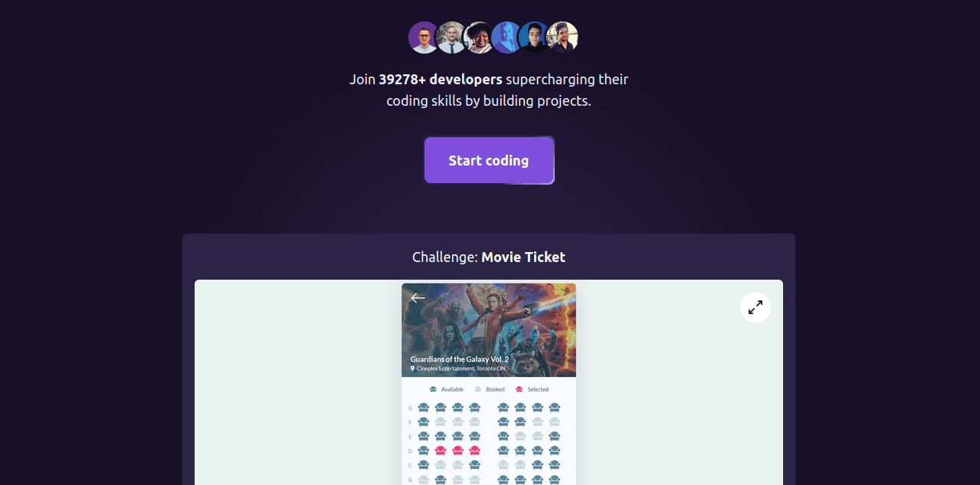This screenshot has width=980, height=485.
Task: Click the first developer avatar with purple background
Action: point(424,37)
